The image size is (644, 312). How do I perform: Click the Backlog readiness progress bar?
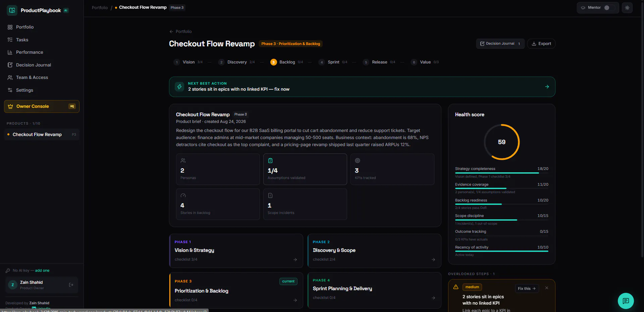502,204
